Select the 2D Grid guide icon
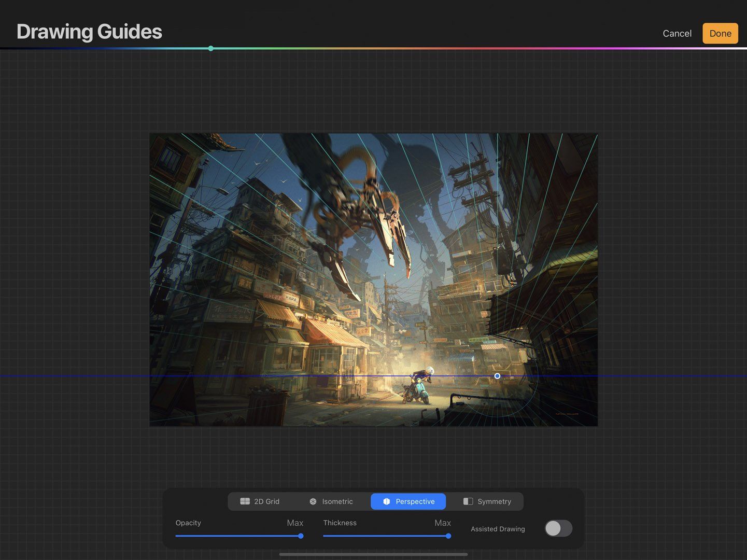The image size is (747, 560). pyautogui.click(x=245, y=501)
